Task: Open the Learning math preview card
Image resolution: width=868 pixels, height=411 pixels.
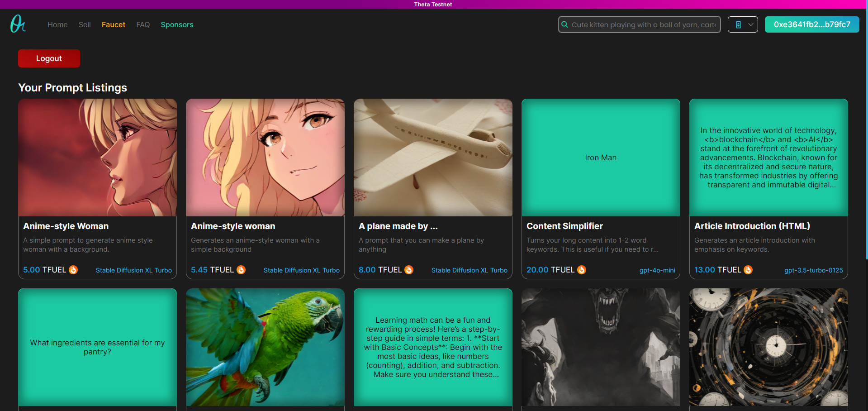Action: pos(433,347)
